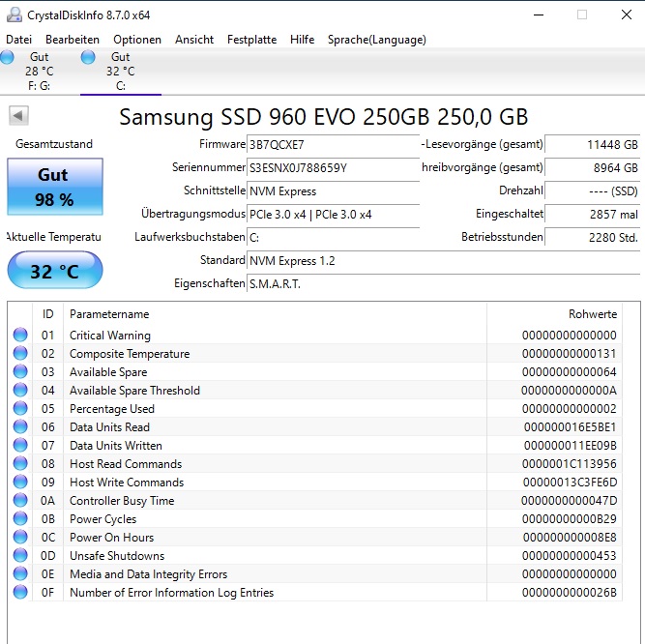This screenshot has height=644, width=645.
Task: Click the status orb for Power On Hours
Action: (20, 537)
